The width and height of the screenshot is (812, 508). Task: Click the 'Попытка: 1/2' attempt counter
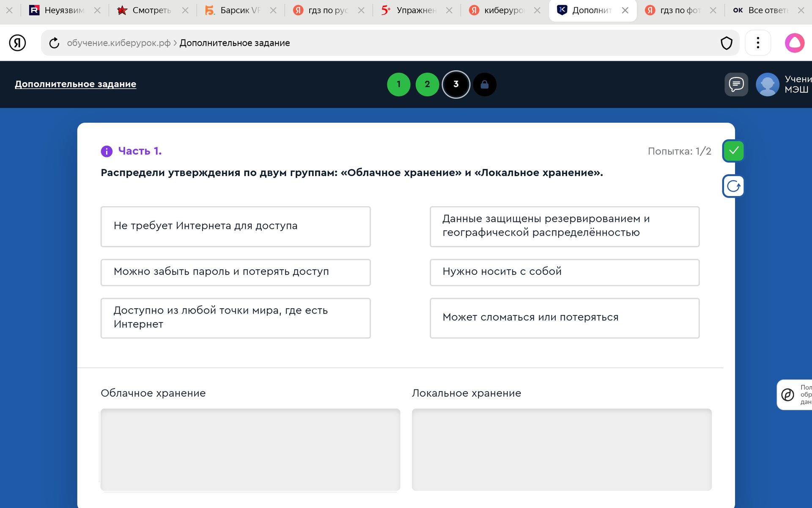coord(679,151)
